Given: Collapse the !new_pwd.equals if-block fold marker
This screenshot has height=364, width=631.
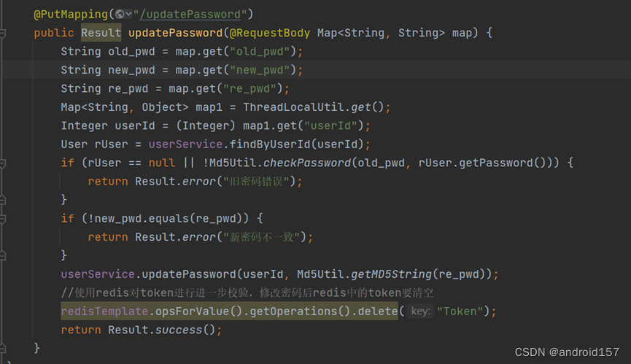Looking at the screenshot, I should pyautogui.click(x=3, y=219).
